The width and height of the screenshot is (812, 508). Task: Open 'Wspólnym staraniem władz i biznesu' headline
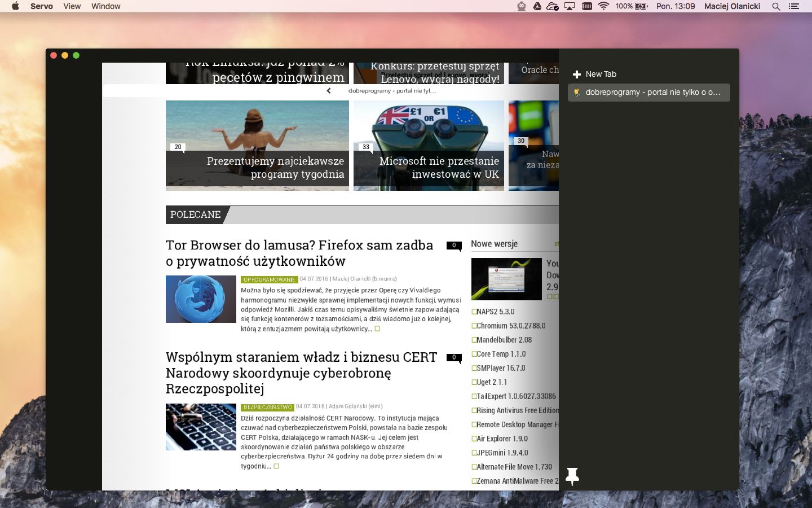301,373
